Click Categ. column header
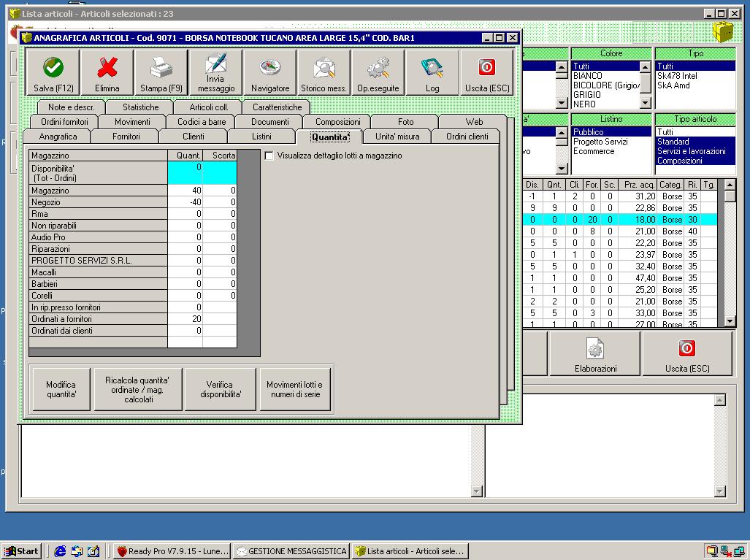The height and width of the screenshot is (560, 750). 670,185
